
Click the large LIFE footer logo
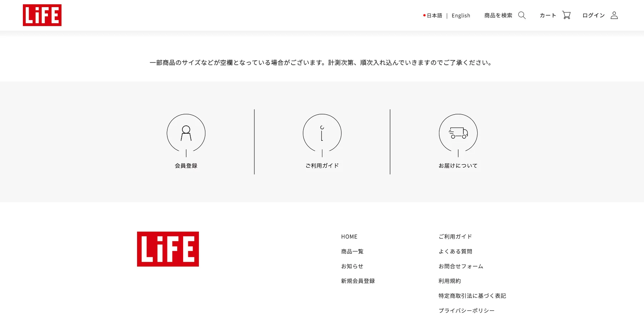tap(168, 249)
